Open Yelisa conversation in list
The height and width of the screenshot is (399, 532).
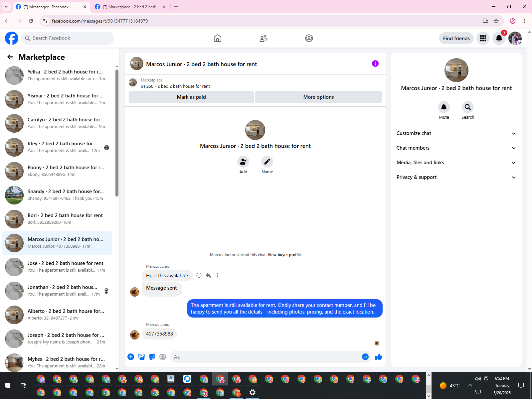(x=57, y=75)
